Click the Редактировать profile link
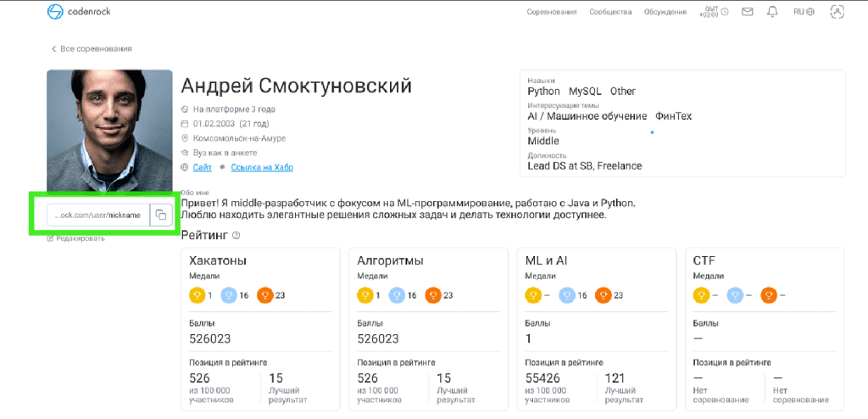The width and height of the screenshot is (868, 419). (75, 238)
